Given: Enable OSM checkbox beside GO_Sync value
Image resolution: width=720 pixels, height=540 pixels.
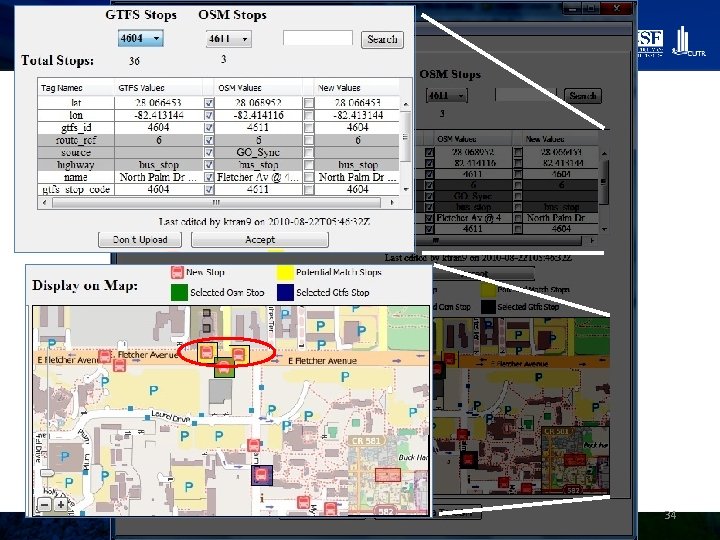Looking at the screenshot, I should 309,152.
